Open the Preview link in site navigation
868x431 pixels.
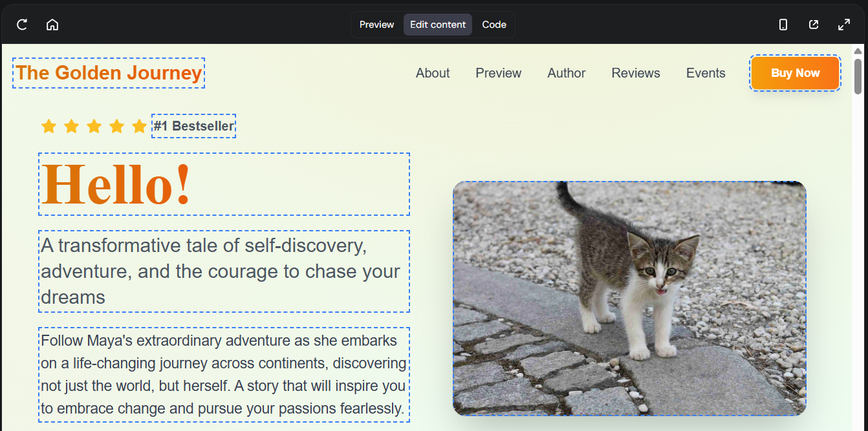pyautogui.click(x=498, y=73)
